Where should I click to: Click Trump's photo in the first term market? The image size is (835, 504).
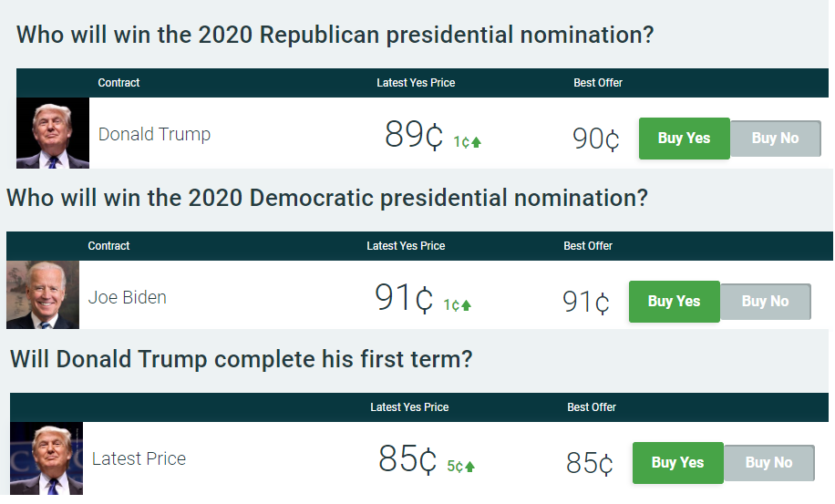coord(46,458)
